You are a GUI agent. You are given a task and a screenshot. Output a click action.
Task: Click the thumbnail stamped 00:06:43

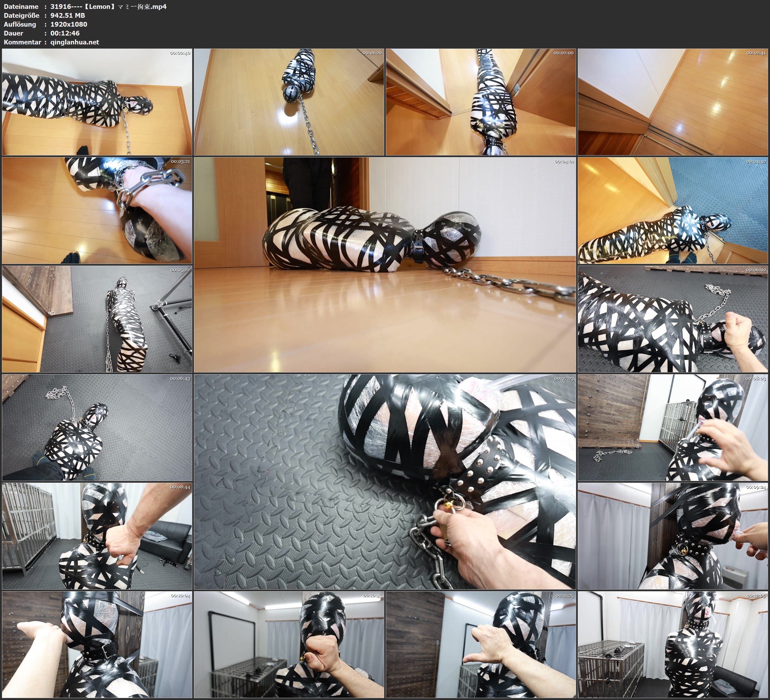pyautogui.click(x=97, y=427)
